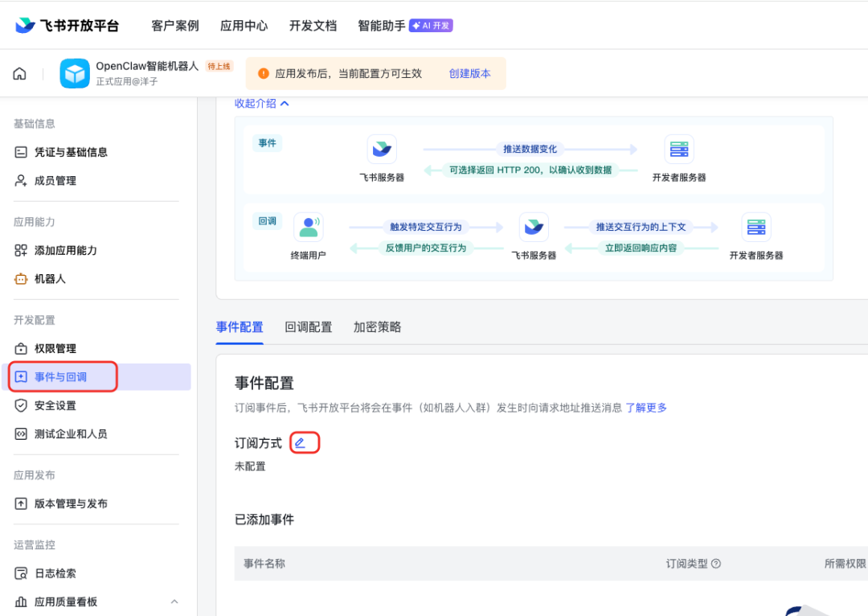Viewport: 868px width, 616px height.
Task: Collapse the 应用质量看板 sidebar entry
Action: (174, 602)
